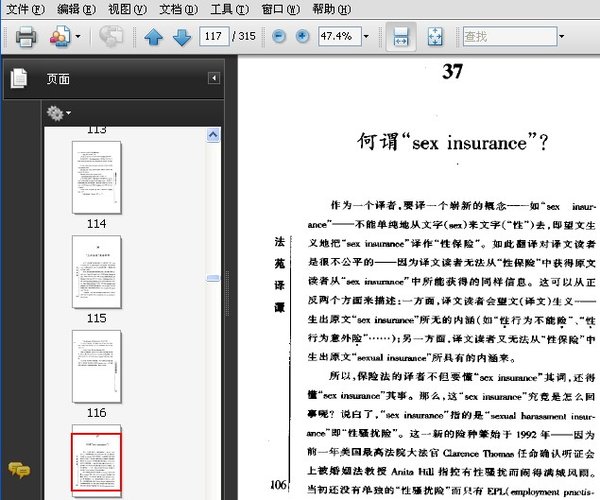
Task: Toggle fit one full page view
Action: point(435,37)
